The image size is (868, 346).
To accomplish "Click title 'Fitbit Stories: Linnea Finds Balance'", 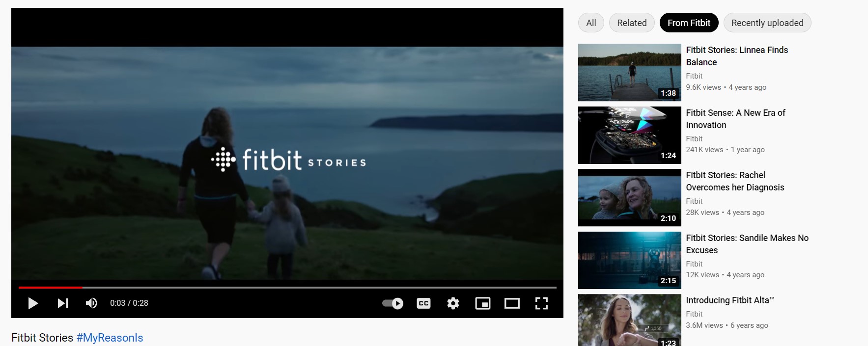I will click(x=737, y=56).
